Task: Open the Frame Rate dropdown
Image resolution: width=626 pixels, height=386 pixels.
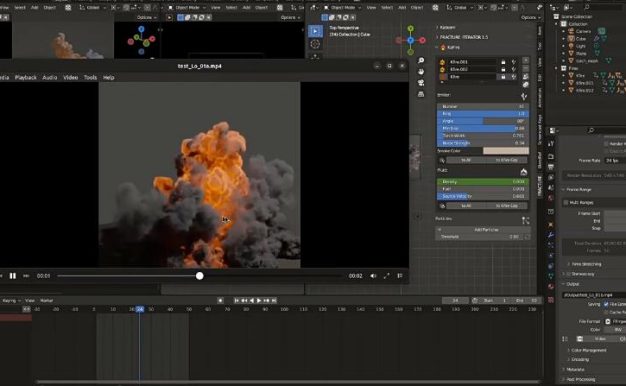Action: click(x=615, y=160)
